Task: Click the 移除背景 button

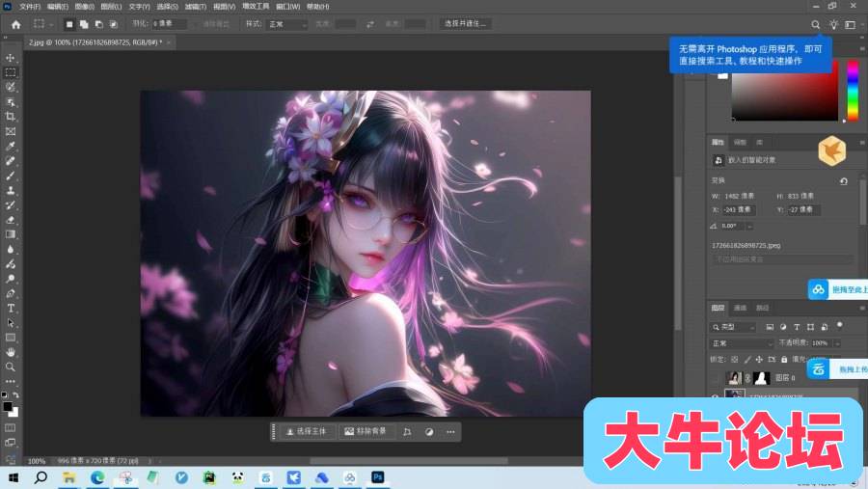Action: click(366, 431)
